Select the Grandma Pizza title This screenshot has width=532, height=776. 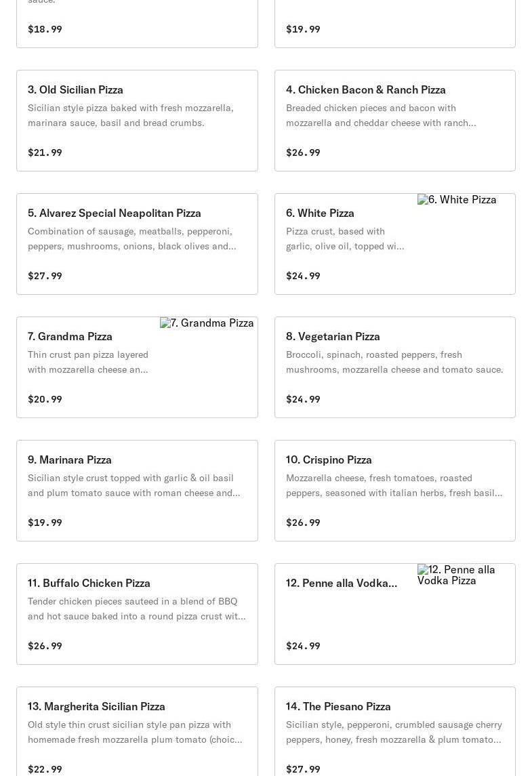click(70, 336)
